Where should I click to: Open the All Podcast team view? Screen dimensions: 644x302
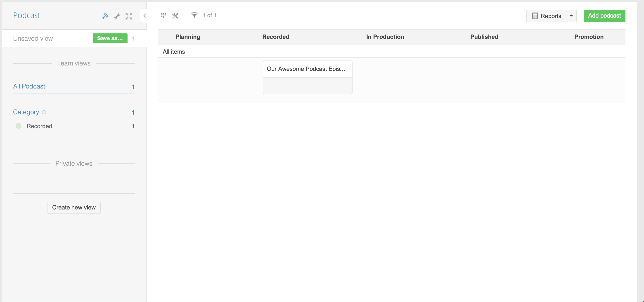tap(29, 86)
